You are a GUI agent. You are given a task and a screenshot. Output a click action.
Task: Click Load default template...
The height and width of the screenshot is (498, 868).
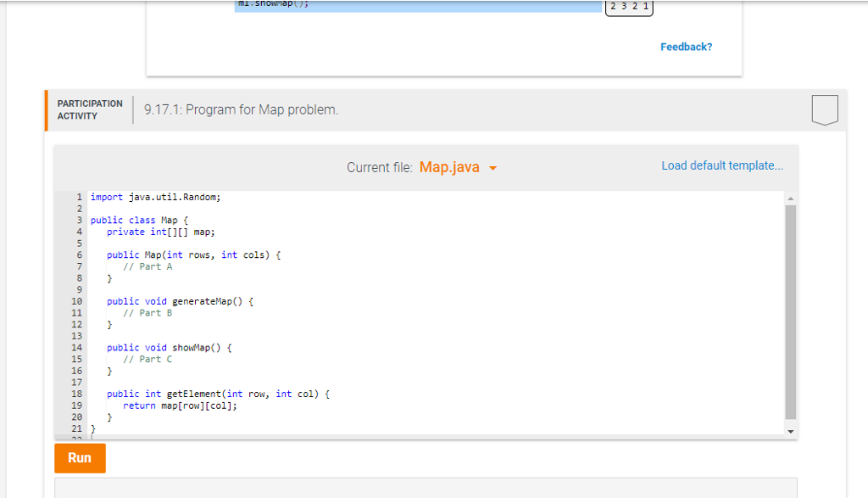tap(721, 165)
